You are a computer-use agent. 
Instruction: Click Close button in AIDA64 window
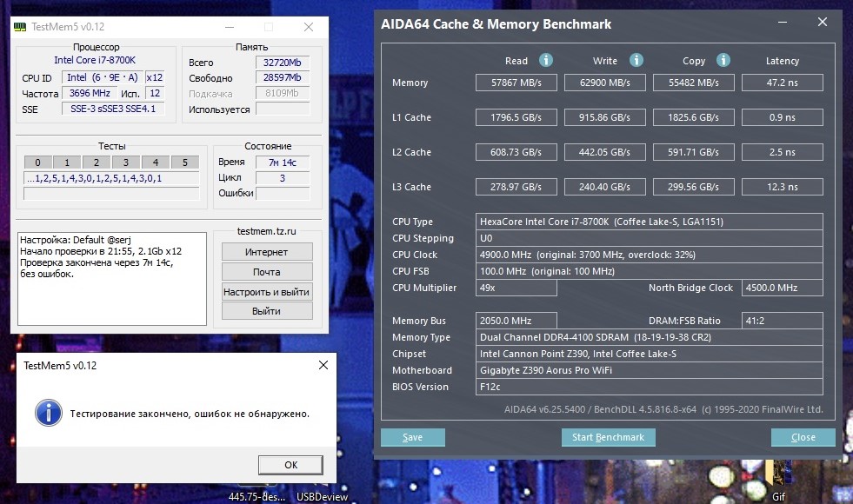(803, 437)
